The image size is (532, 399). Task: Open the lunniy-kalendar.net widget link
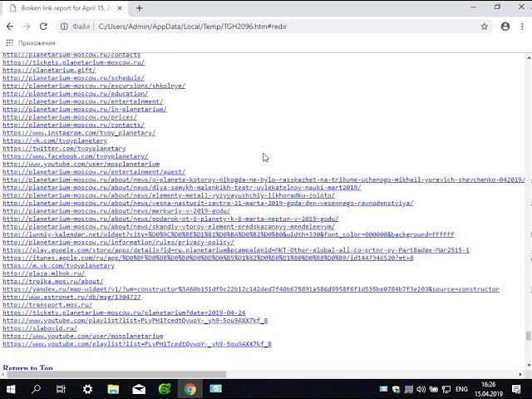point(229,234)
